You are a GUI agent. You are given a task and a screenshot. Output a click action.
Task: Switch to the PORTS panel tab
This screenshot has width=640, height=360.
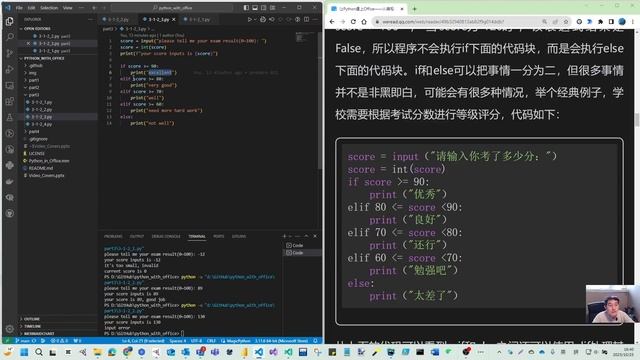(218, 236)
